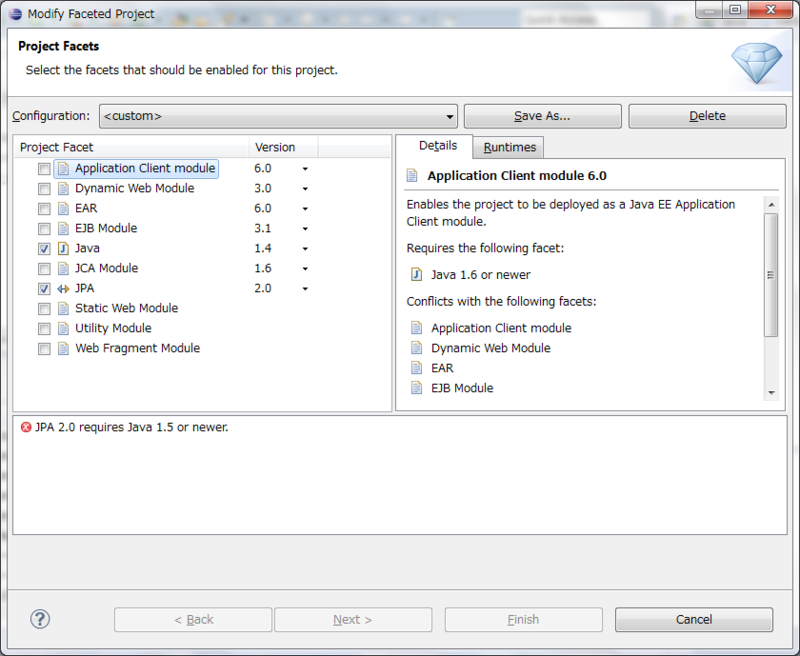The width and height of the screenshot is (800, 656).
Task: Uncheck the Java facet checkbox
Action: point(44,249)
